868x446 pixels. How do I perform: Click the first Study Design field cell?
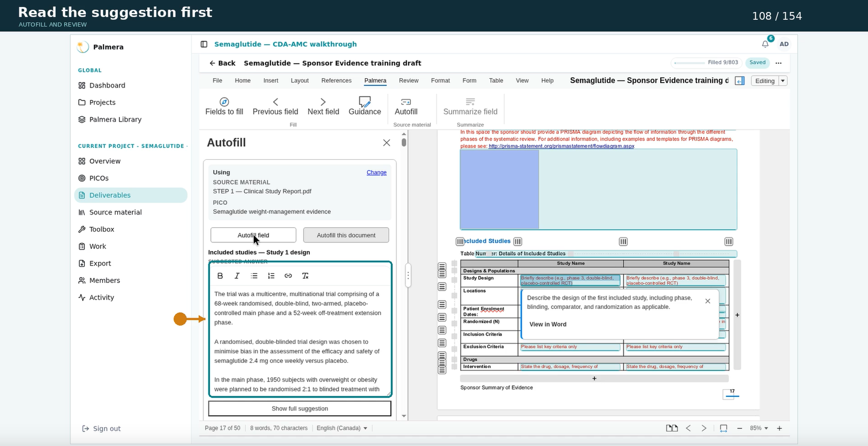tap(570, 281)
